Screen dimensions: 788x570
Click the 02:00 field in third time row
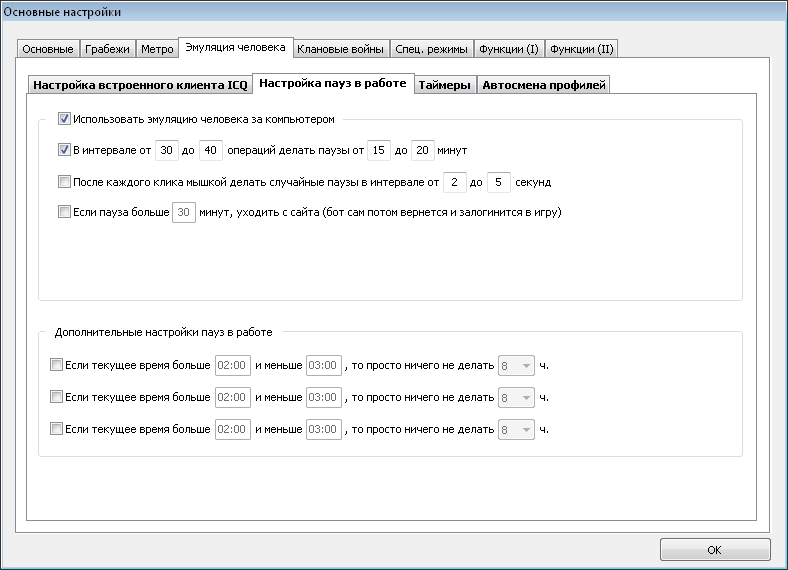point(233,429)
